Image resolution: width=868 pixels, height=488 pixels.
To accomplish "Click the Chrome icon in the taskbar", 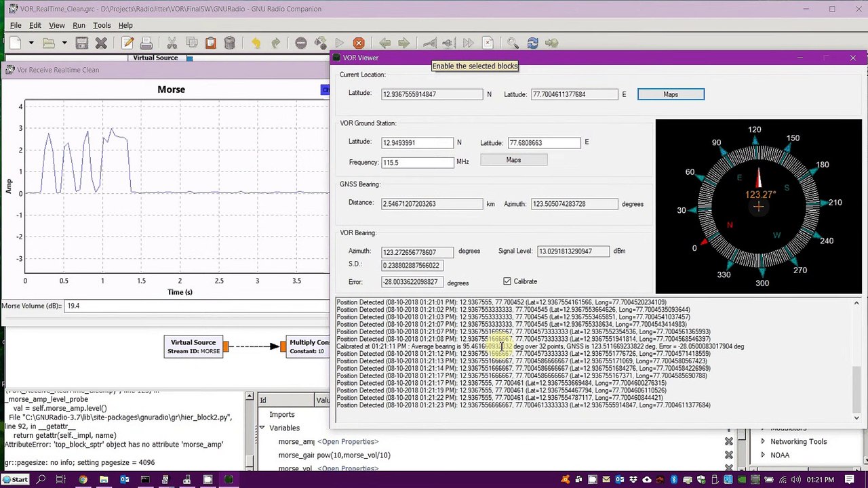I will pyautogui.click(x=83, y=479).
